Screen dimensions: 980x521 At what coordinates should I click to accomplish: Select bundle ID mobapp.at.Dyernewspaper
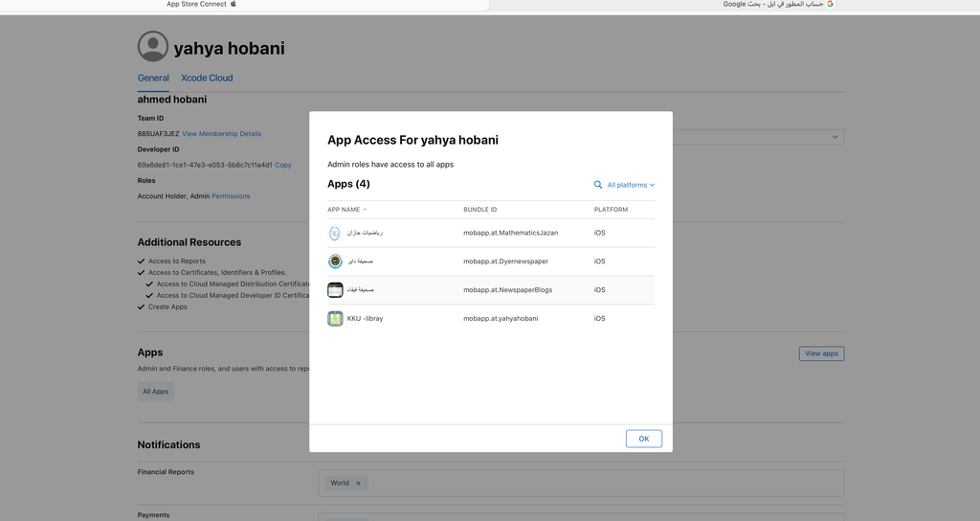point(505,261)
